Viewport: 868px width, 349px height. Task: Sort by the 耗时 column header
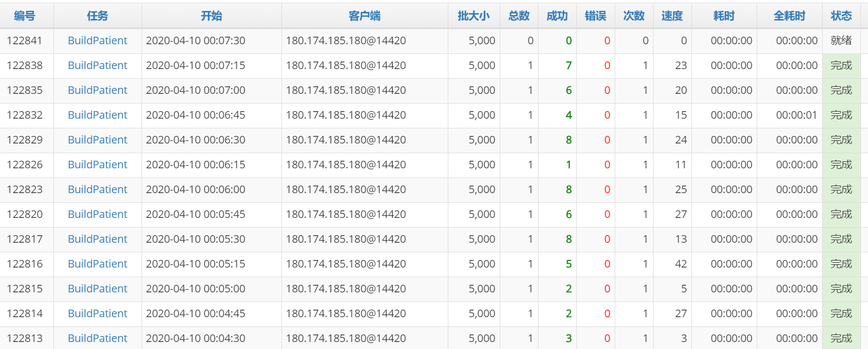tap(724, 16)
